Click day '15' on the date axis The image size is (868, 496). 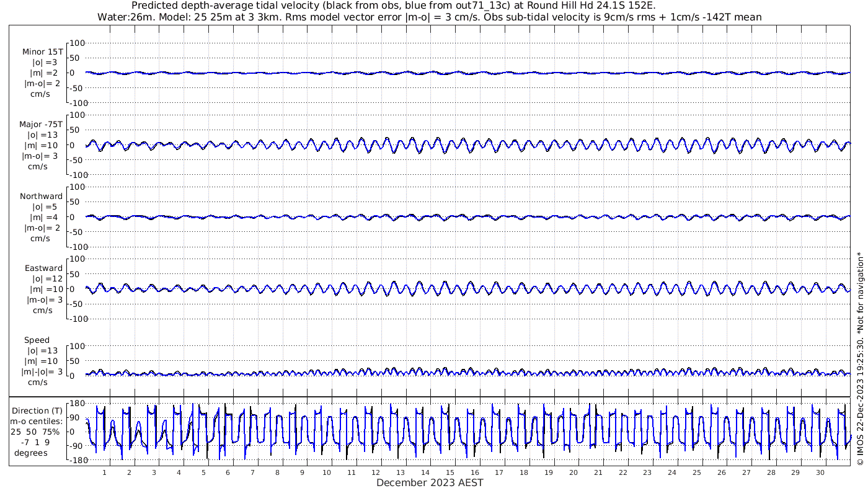tap(450, 472)
